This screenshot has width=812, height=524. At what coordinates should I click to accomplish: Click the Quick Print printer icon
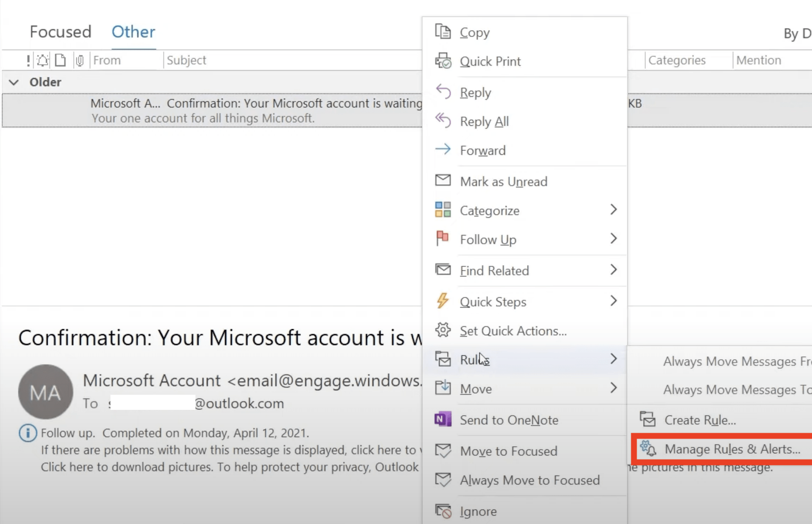[x=443, y=61]
